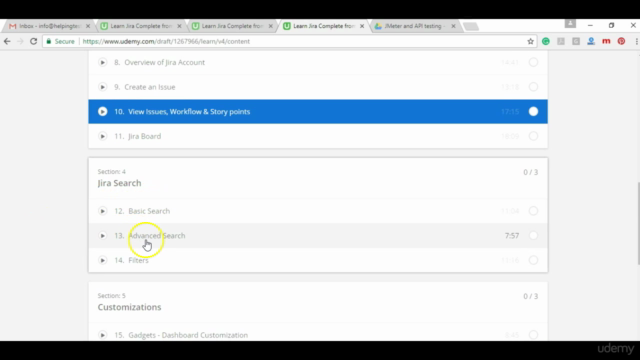Toggle completion circle for lecture 10
Viewport: 640px width, 360px height.
tap(533, 111)
